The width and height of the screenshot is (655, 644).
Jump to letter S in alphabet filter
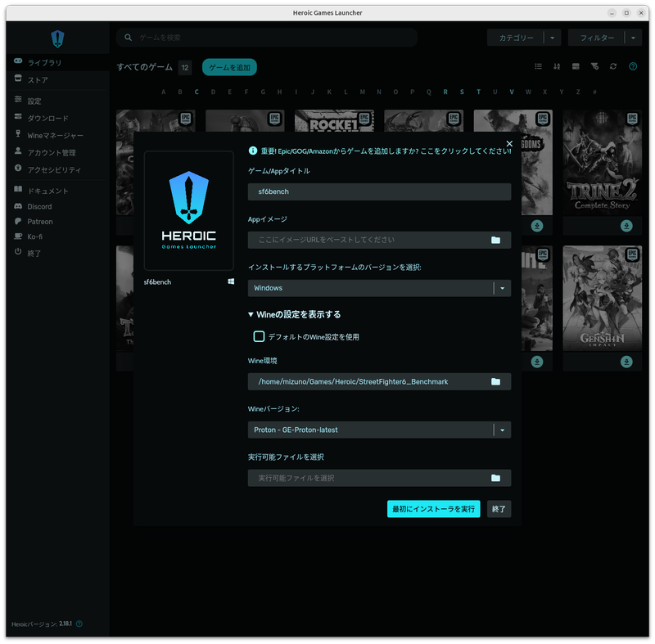coord(462,92)
